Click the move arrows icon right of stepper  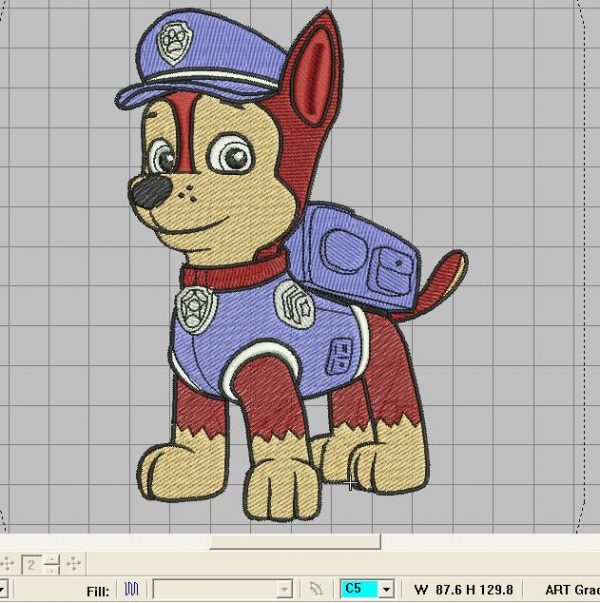pos(73,564)
